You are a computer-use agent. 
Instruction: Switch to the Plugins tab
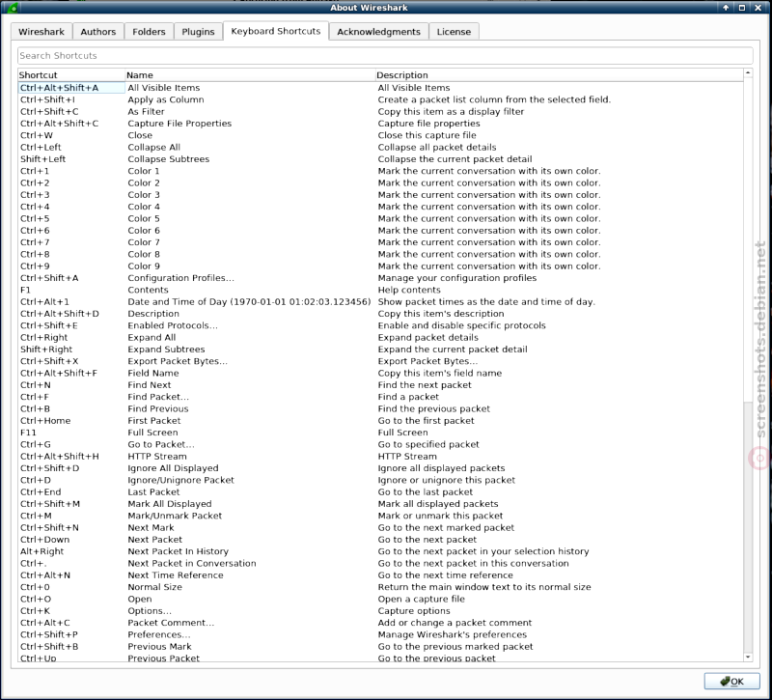[x=198, y=32]
